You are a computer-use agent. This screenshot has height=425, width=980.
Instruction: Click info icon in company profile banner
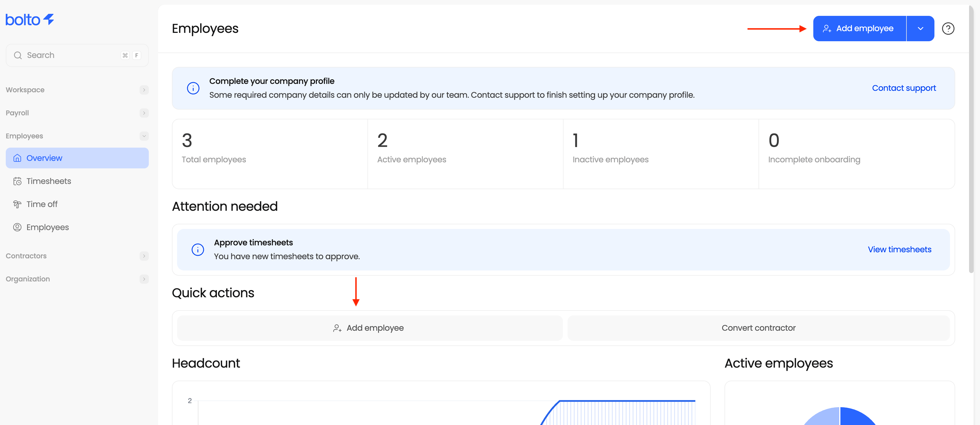click(x=193, y=88)
